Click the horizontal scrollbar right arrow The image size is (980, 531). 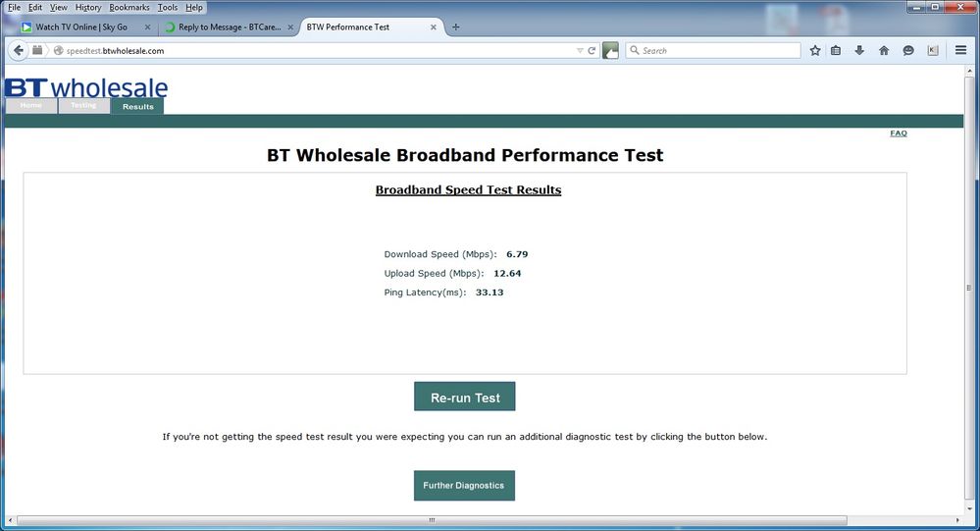957,520
